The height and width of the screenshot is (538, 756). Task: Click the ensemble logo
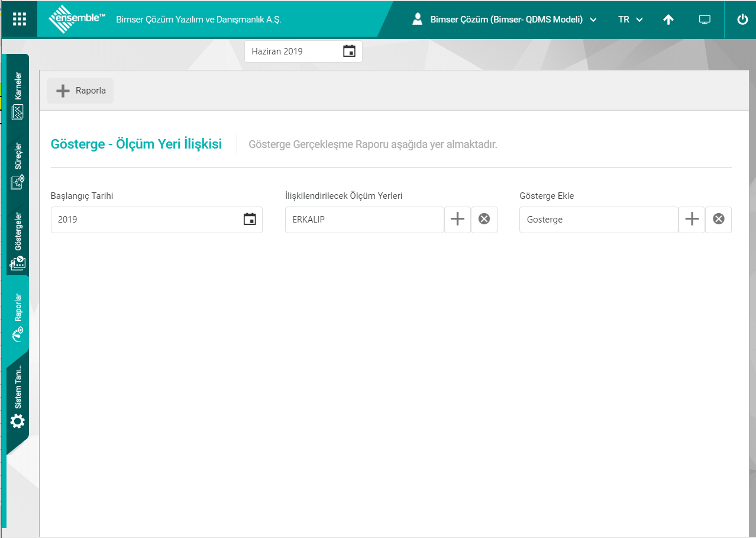77,20
